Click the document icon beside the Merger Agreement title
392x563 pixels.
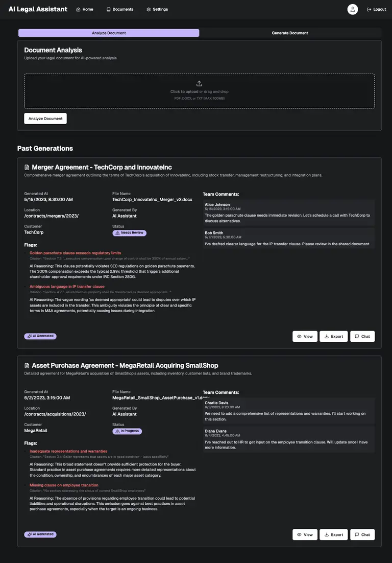(x=27, y=167)
